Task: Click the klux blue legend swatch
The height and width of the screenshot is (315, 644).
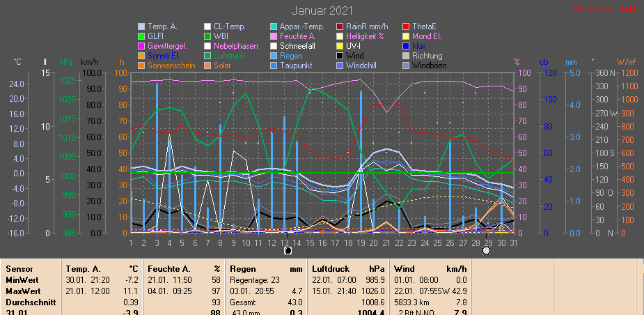Action: 406,46
